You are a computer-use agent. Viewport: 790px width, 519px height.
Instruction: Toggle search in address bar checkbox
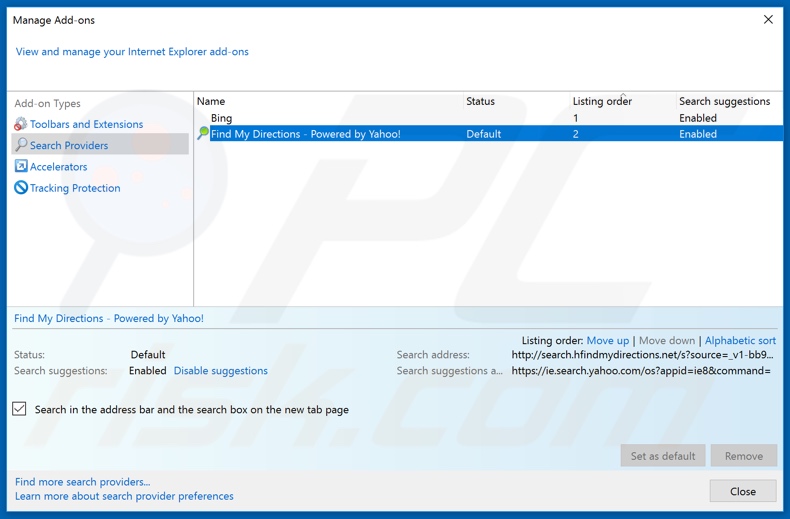[x=19, y=409]
